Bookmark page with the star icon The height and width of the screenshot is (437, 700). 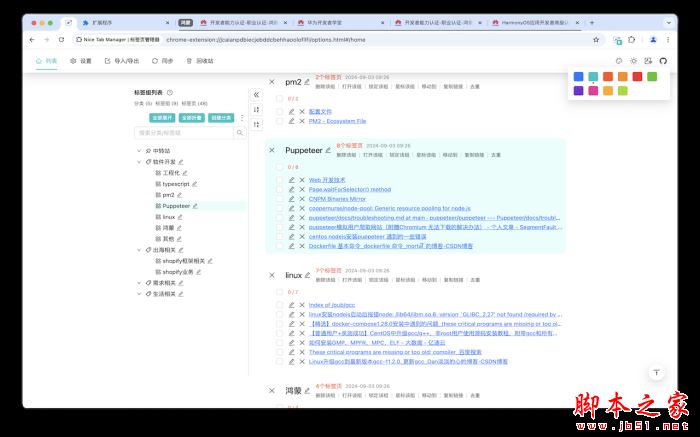point(596,40)
